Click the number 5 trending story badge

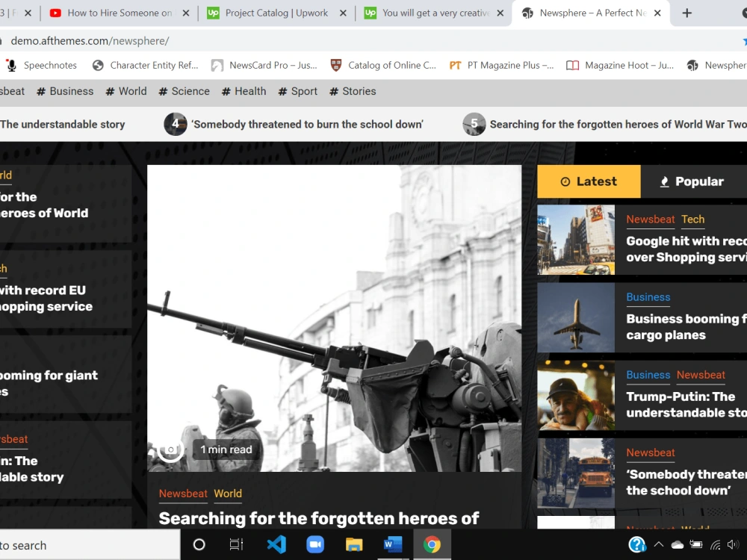[x=474, y=124]
